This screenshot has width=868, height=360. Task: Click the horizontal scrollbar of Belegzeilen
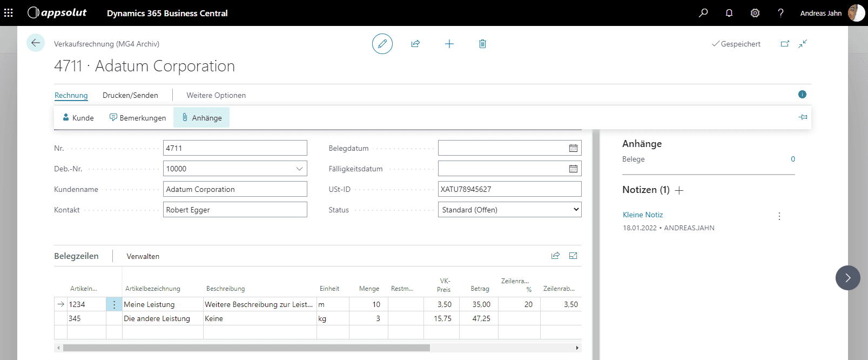(x=246, y=348)
